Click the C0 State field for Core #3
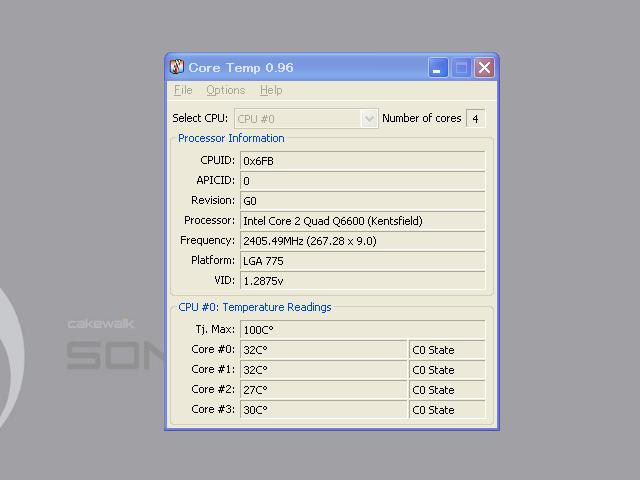This screenshot has height=480, width=640. (x=447, y=410)
